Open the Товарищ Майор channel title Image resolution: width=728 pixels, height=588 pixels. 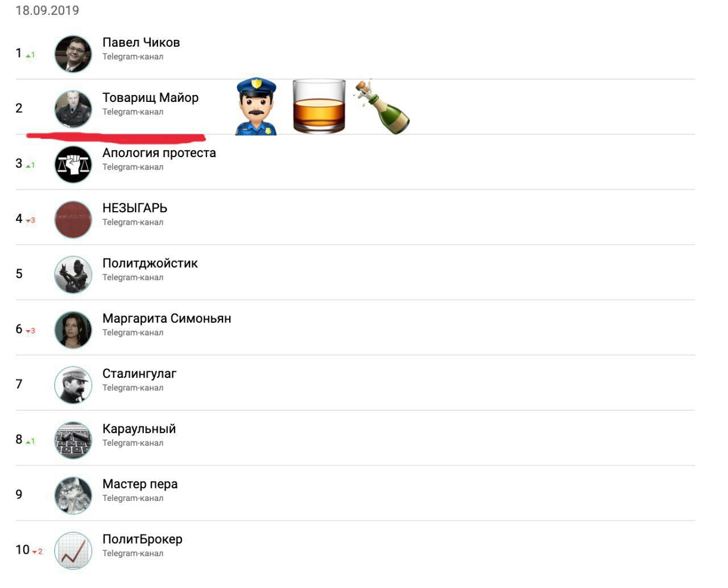[151, 98]
